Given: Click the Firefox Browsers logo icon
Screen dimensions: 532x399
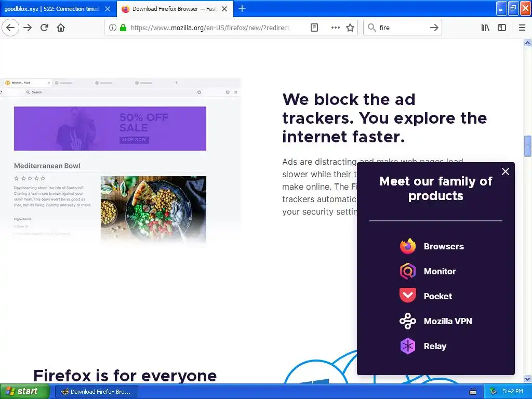Looking at the screenshot, I should [x=408, y=246].
